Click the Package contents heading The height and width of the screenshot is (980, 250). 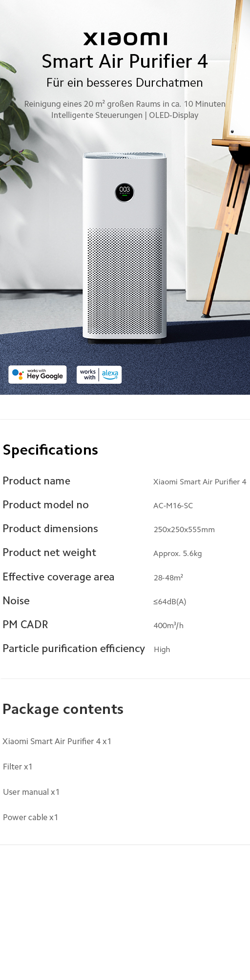pyautogui.click(x=63, y=709)
